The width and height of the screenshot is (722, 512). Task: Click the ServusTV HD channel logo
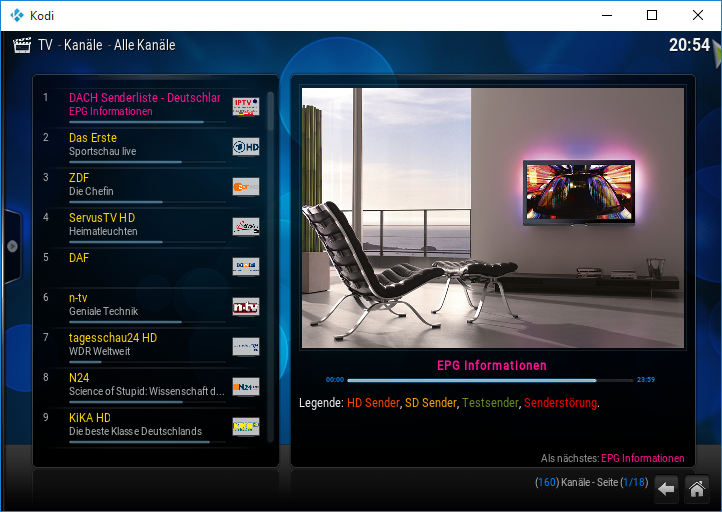246,227
